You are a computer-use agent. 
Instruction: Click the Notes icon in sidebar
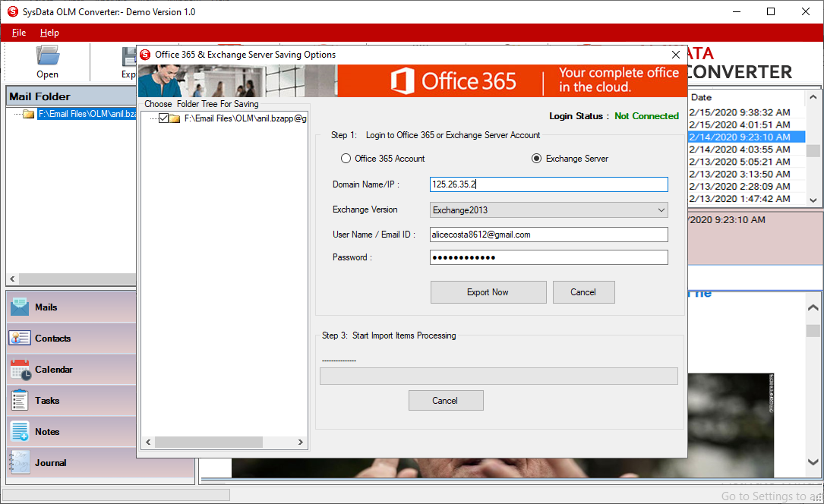point(20,432)
